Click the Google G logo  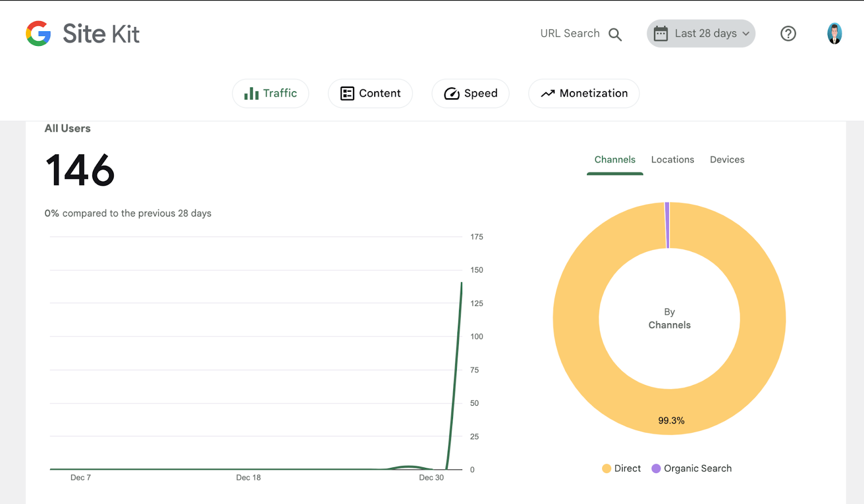click(x=38, y=33)
